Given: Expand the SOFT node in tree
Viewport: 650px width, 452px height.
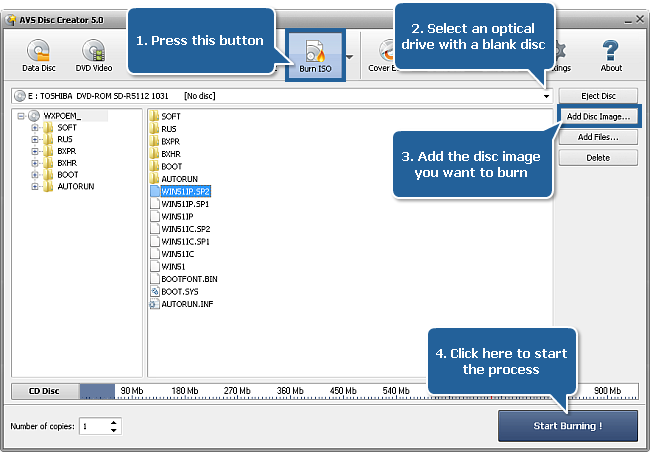Looking at the screenshot, I should pos(35,128).
